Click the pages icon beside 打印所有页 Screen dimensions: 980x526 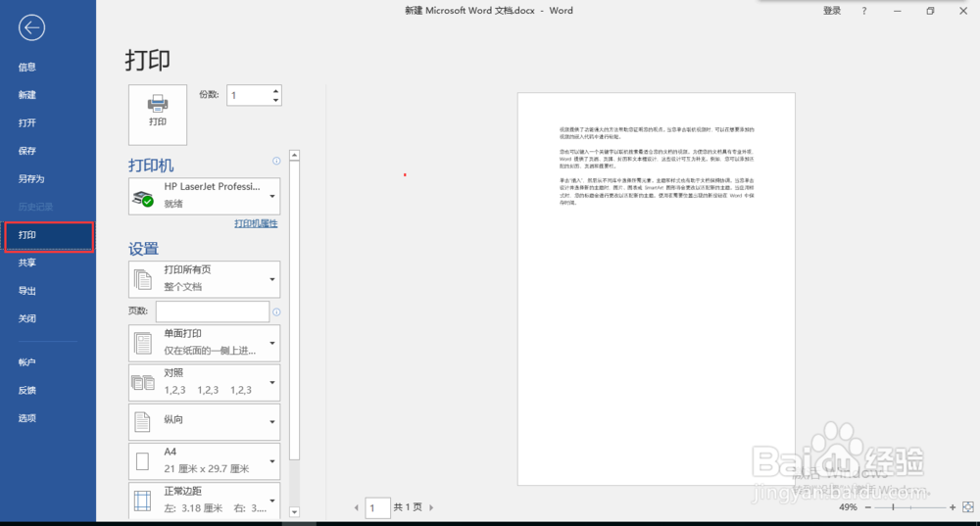(x=142, y=279)
